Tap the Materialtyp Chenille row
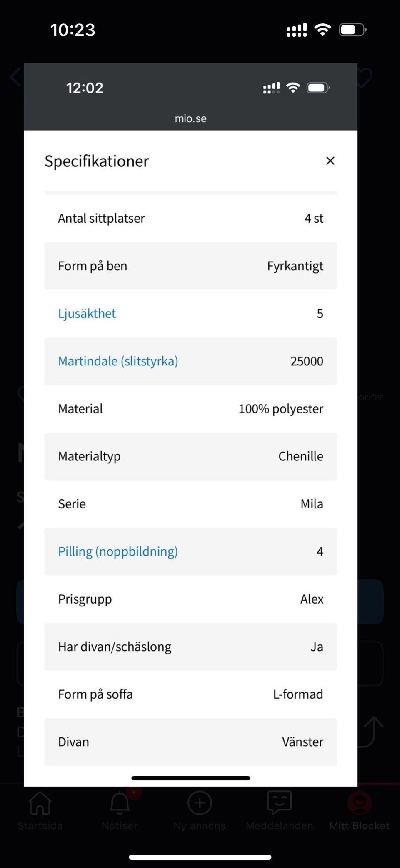400x868 pixels. pos(190,456)
